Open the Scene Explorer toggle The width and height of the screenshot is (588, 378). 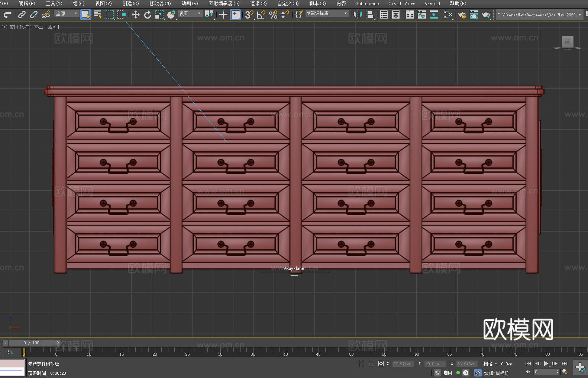coord(384,14)
